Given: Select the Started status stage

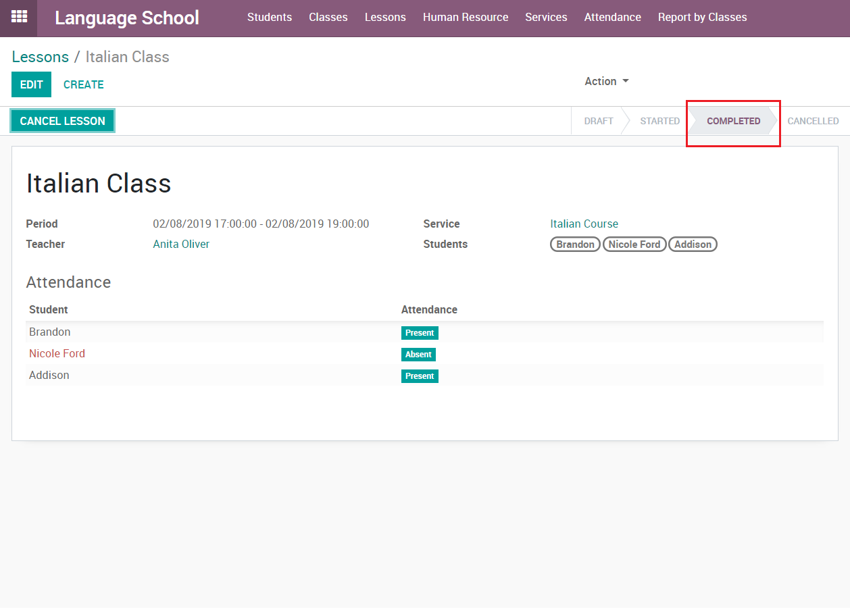Looking at the screenshot, I should [x=659, y=121].
